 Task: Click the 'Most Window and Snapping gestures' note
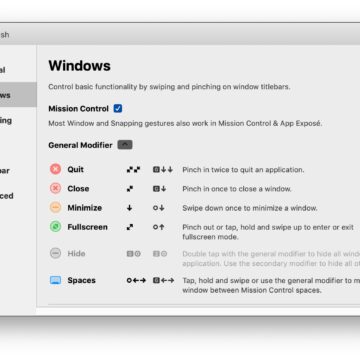(185, 123)
